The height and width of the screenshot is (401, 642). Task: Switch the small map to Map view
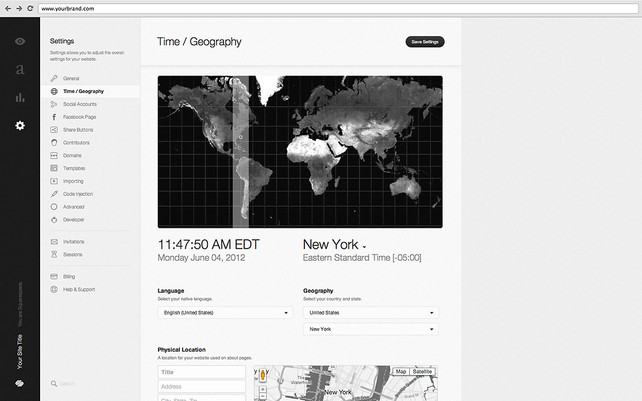(x=400, y=372)
